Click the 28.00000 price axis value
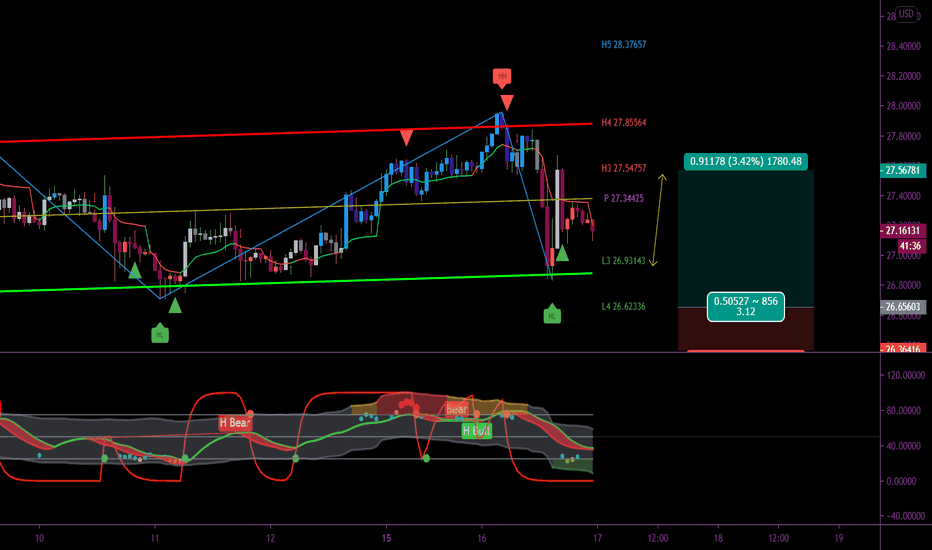Screen dimensions: 932x550 point(903,106)
